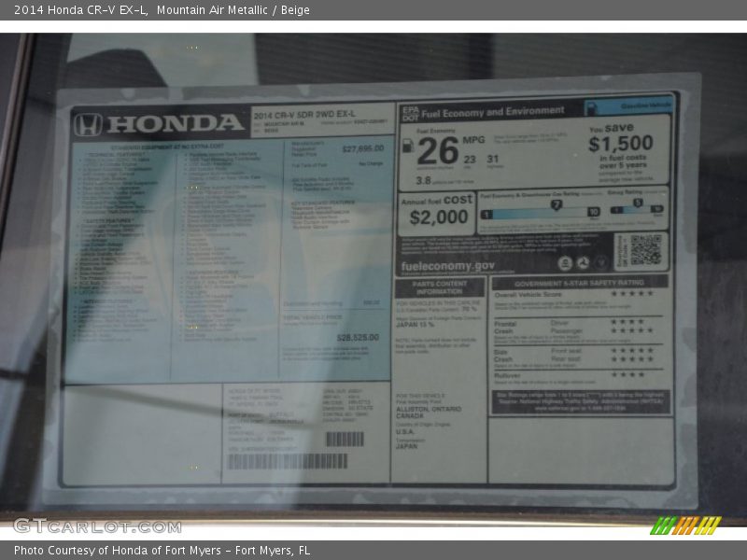Image resolution: width=747 pixels, height=560 pixels.
Task: Click the 'Annual fuel cost' label
Action: (436, 200)
